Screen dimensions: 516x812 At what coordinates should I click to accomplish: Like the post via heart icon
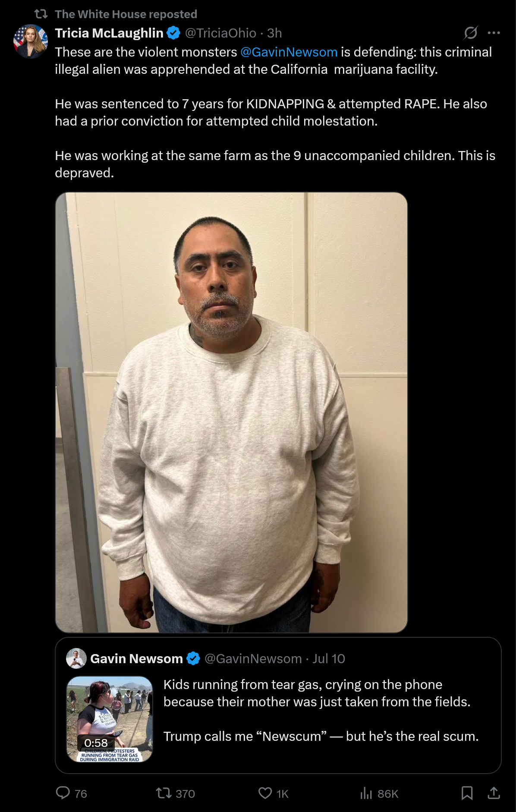(265, 793)
